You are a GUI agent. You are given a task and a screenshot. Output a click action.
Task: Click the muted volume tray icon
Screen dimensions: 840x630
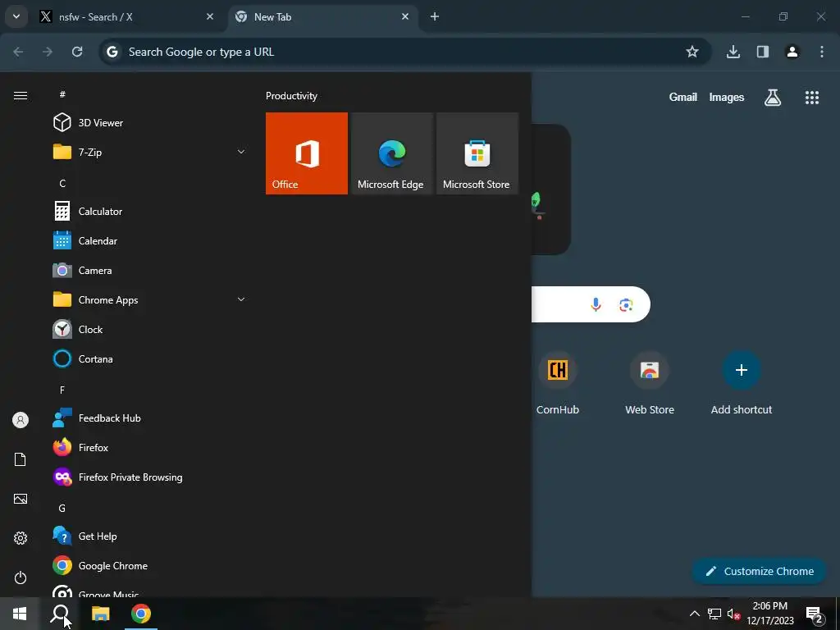click(733, 614)
